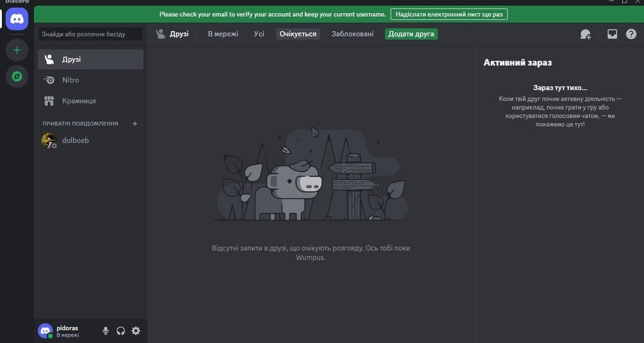Screen dimensions: 644x343
Task: Click the friends icon beside sidebar Друзі
Action: click(49, 59)
